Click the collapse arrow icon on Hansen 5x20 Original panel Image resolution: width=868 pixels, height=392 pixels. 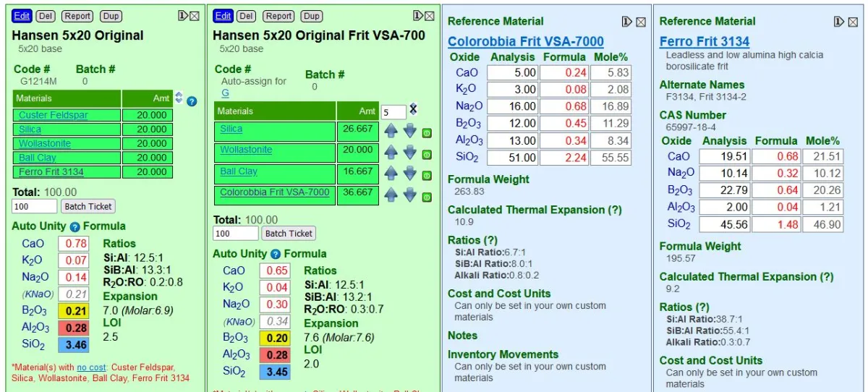pos(183,16)
